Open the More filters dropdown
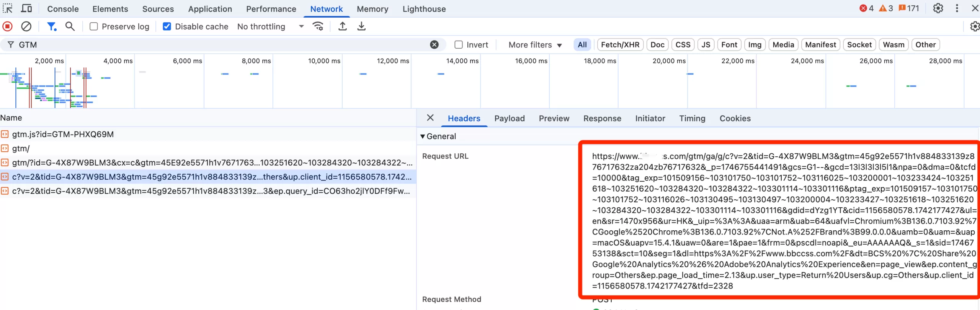The width and height of the screenshot is (980, 310). (x=535, y=44)
